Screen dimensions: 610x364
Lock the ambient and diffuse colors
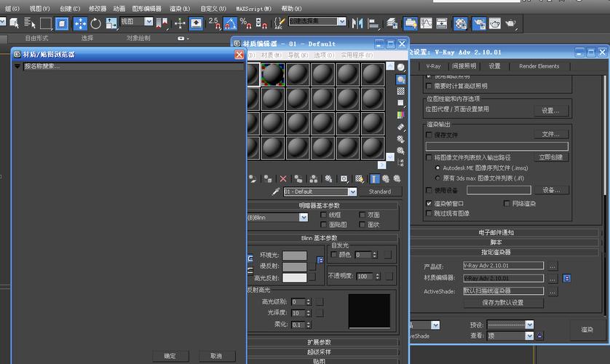point(250,258)
